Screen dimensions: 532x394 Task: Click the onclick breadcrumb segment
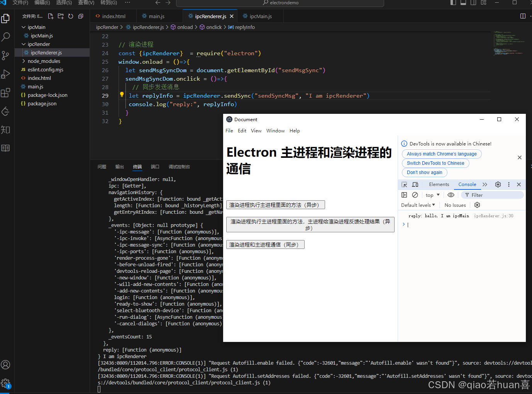click(x=211, y=27)
